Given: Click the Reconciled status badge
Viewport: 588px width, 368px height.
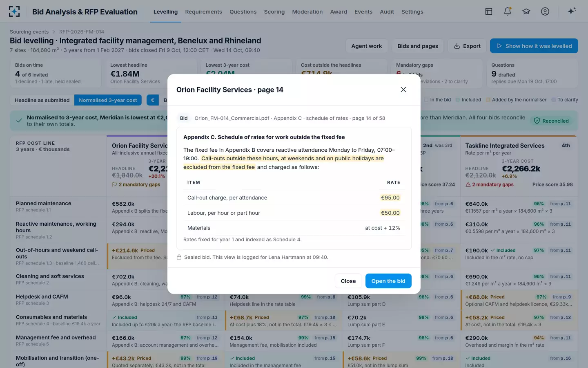Looking at the screenshot, I should point(551,121).
